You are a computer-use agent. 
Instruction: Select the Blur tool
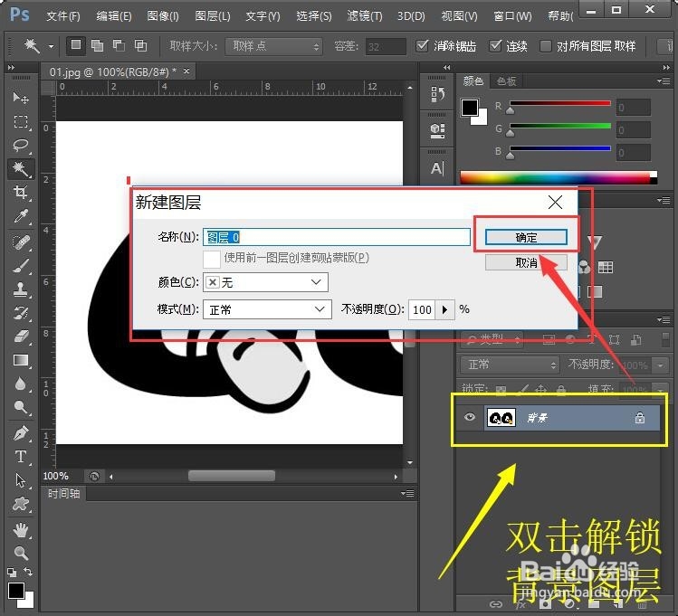pos(20,384)
